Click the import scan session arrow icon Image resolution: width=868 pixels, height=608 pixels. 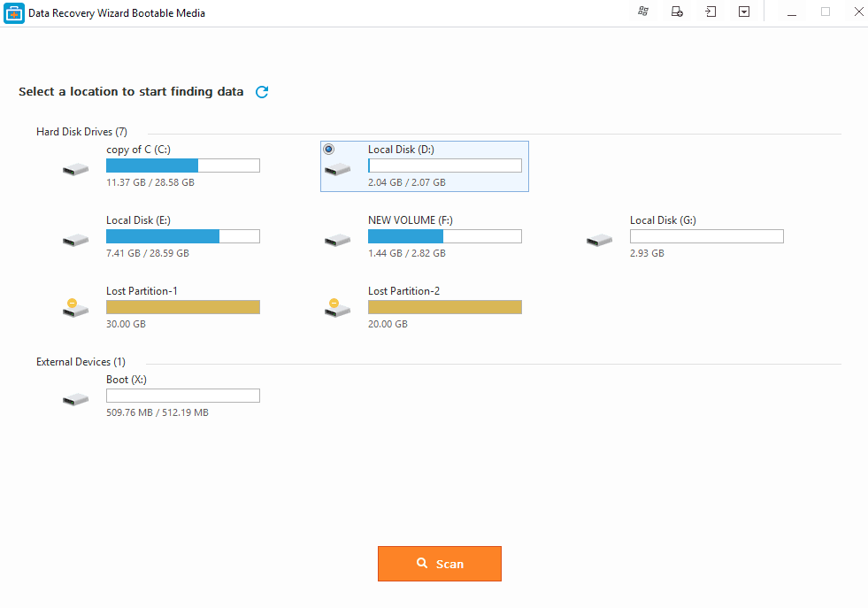coord(711,12)
